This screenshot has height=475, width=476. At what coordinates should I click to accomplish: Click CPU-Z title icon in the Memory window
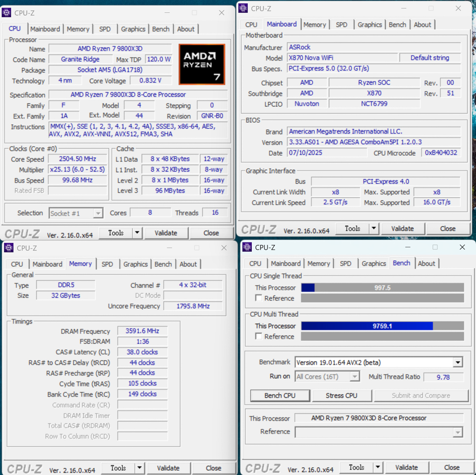click(8, 248)
